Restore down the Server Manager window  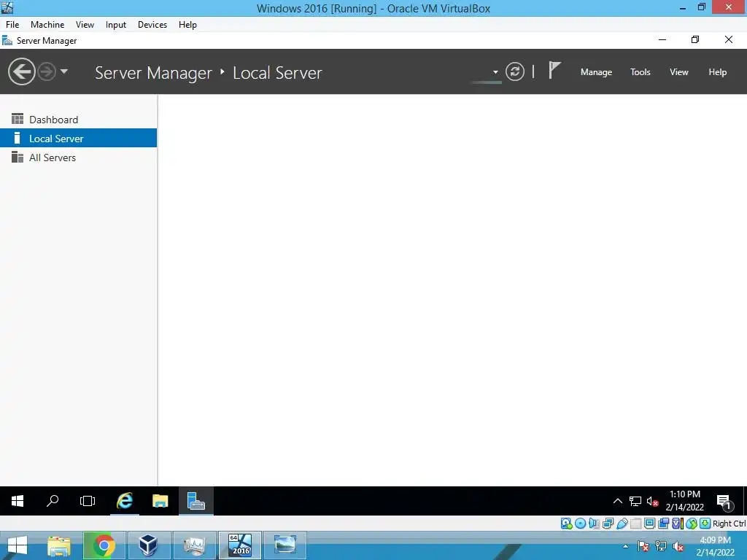click(695, 40)
